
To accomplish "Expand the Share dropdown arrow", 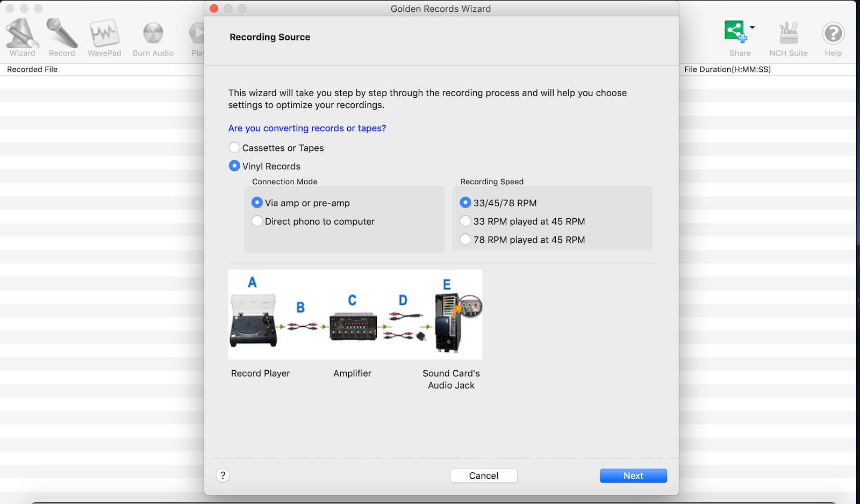I will (752, 27).
